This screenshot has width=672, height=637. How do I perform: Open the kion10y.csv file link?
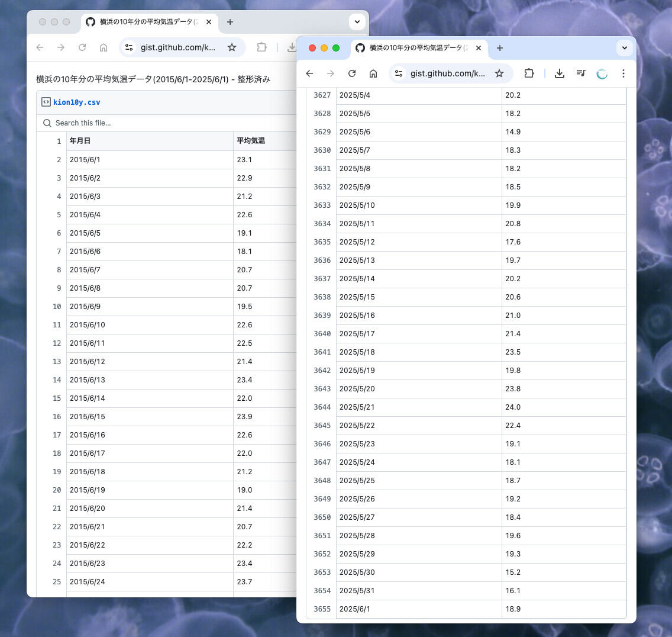tap(76, 102)
